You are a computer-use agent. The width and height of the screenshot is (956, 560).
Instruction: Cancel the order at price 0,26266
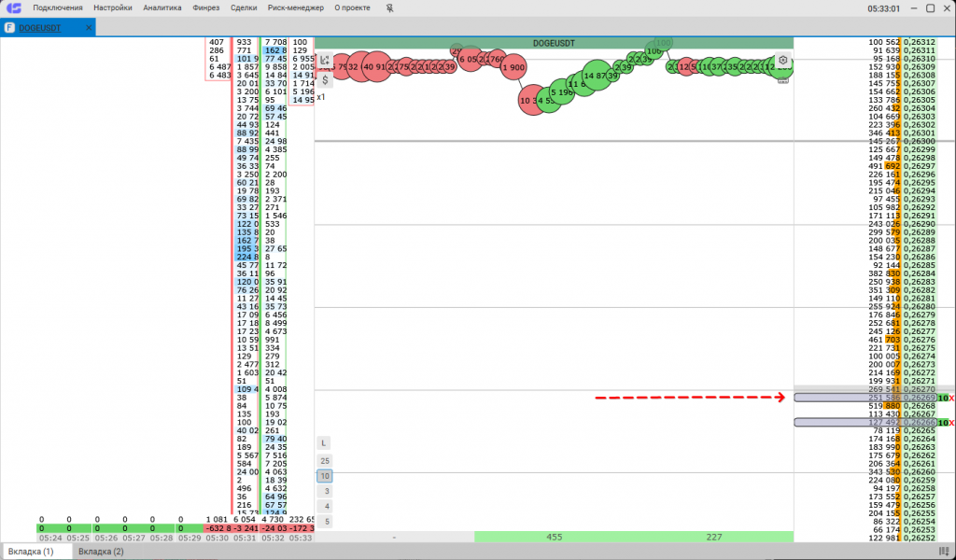(x=951, y=423)
